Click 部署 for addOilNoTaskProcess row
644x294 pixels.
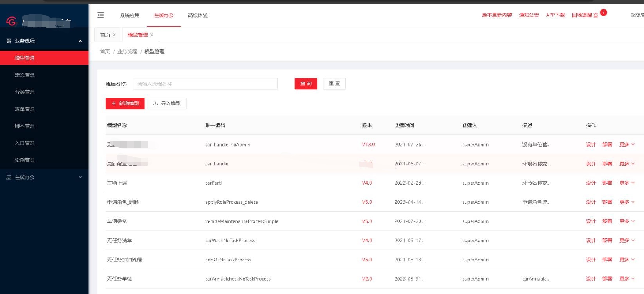coord(607,260)
